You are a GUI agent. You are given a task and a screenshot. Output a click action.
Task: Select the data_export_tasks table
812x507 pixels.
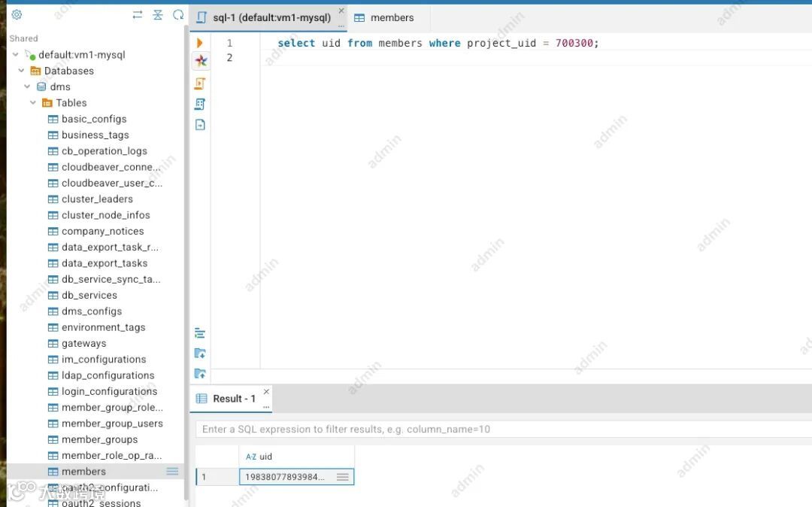(x=105, y=263)
